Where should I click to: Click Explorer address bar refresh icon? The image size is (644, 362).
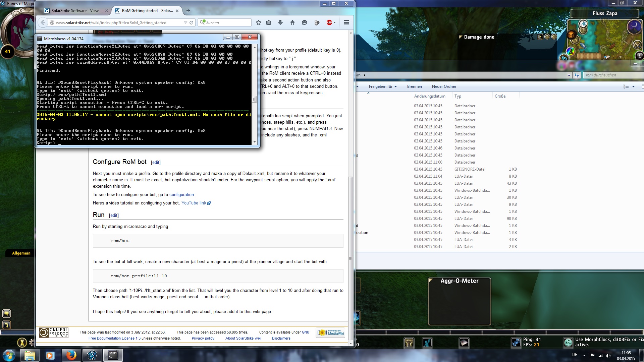[x=577, y=75]
